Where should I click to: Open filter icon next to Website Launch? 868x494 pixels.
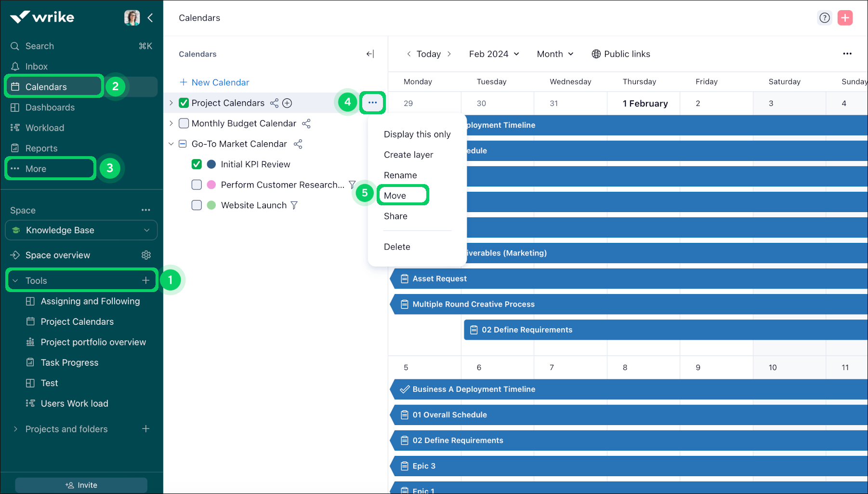coord(294,205)
